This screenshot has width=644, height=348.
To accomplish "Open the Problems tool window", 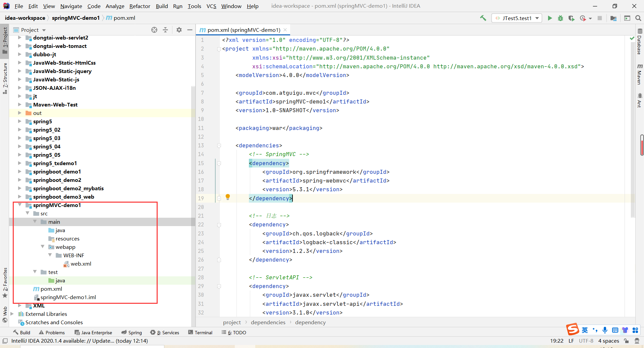I will coord(52,333).
